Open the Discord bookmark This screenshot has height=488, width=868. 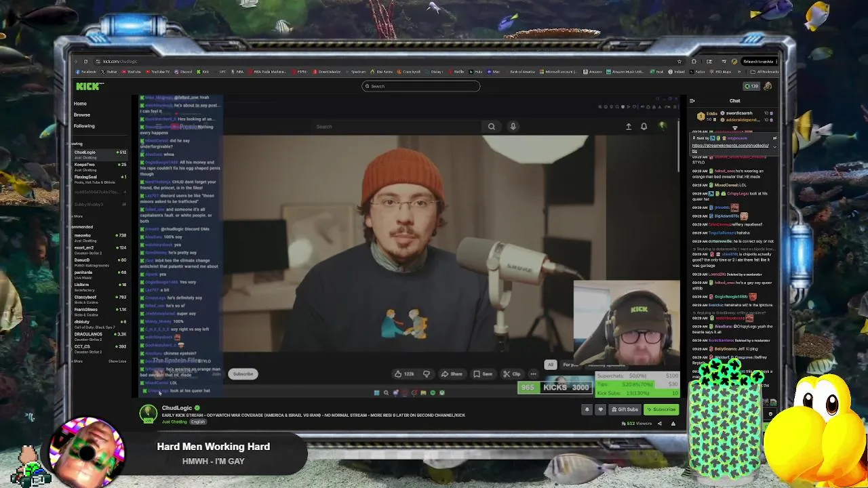pos(183,72)
